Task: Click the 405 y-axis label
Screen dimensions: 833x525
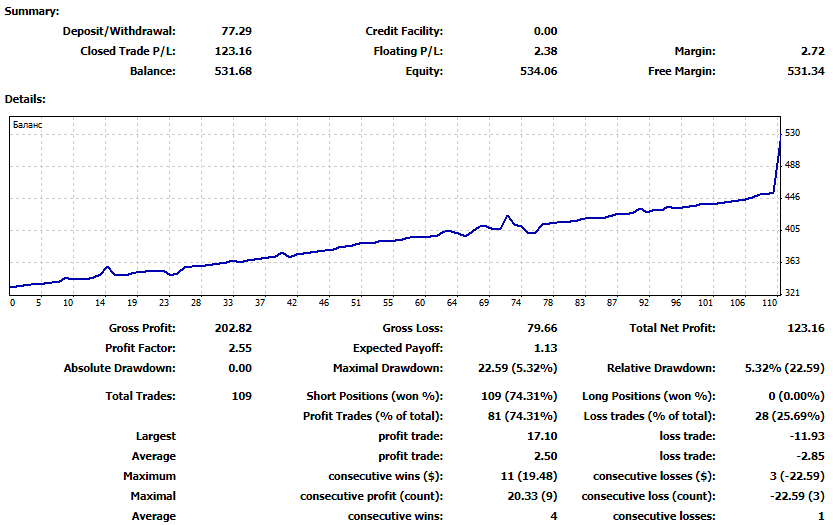Action: (792, 229)
